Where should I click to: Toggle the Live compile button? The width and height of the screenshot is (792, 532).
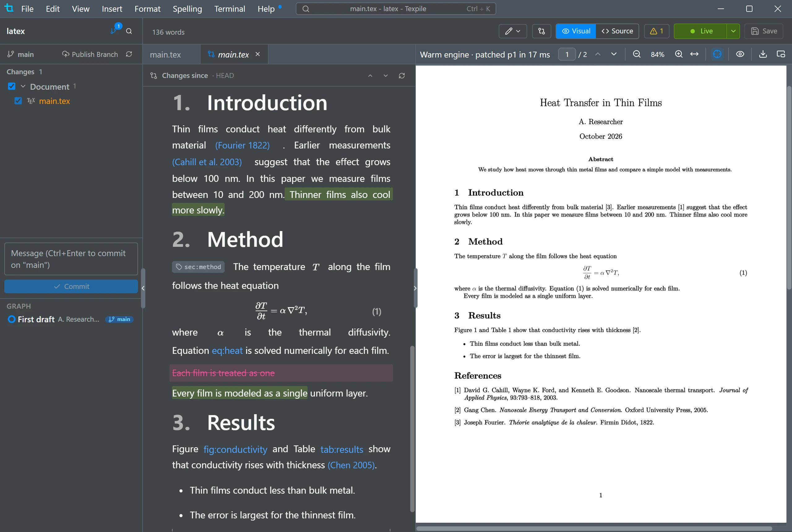pos(700,31)
